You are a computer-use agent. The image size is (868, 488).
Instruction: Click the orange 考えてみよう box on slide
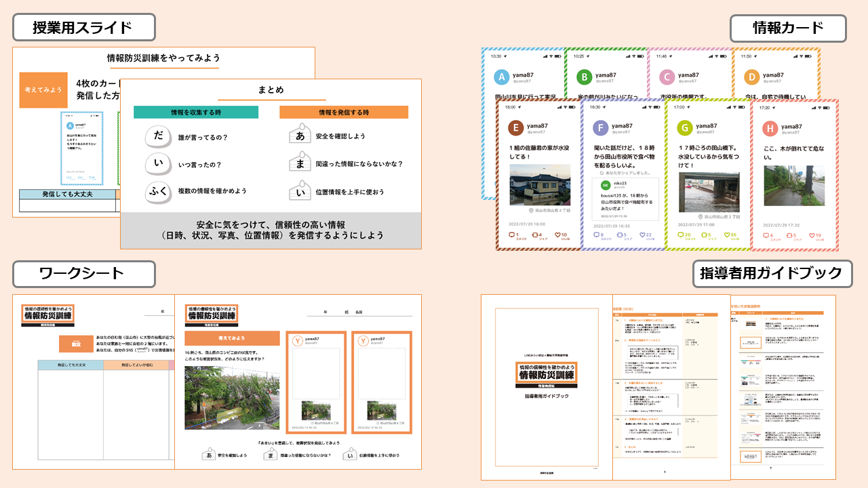[43, 90]
